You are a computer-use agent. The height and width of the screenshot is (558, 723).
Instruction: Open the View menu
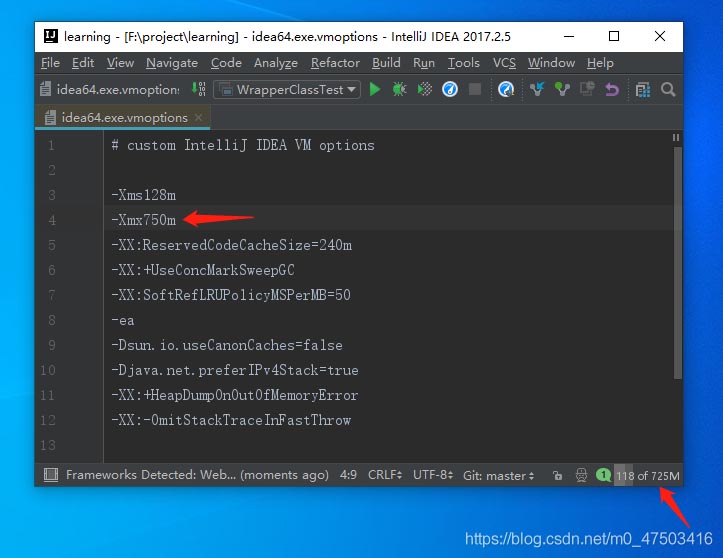coord(120,63)
